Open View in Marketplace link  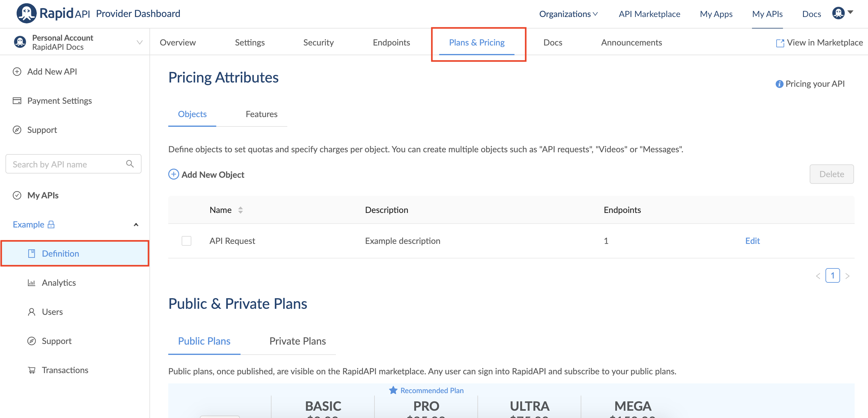click(x=819, y=42)
